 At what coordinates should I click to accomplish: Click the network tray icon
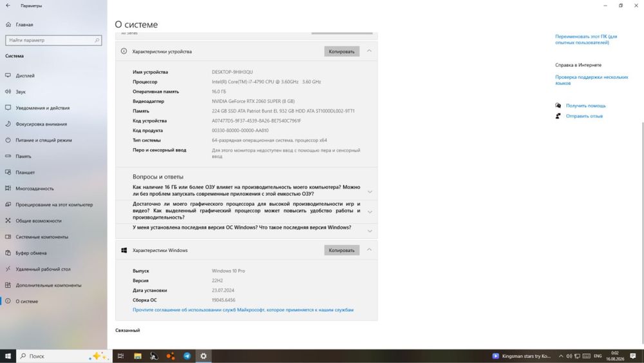pos(577,356)
